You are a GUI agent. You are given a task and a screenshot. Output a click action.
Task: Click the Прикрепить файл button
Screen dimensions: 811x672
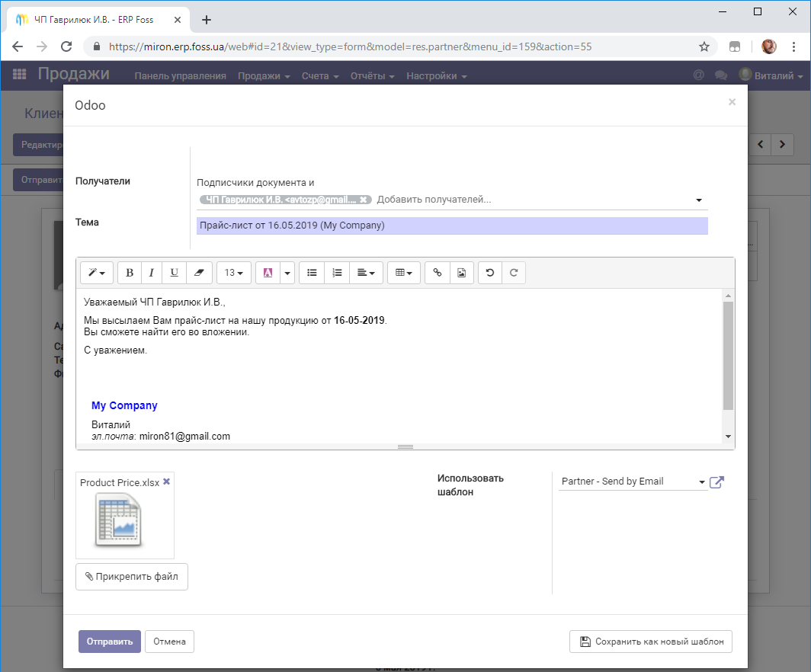click(132, 576)
